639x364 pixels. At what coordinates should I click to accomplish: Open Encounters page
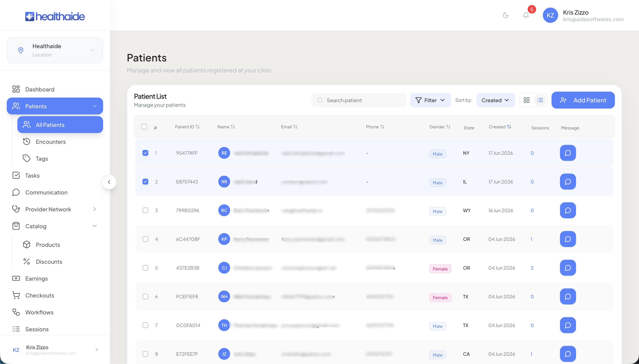[60, 141]
